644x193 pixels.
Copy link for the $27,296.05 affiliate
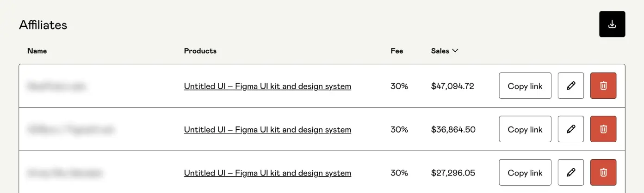(525, 173)
